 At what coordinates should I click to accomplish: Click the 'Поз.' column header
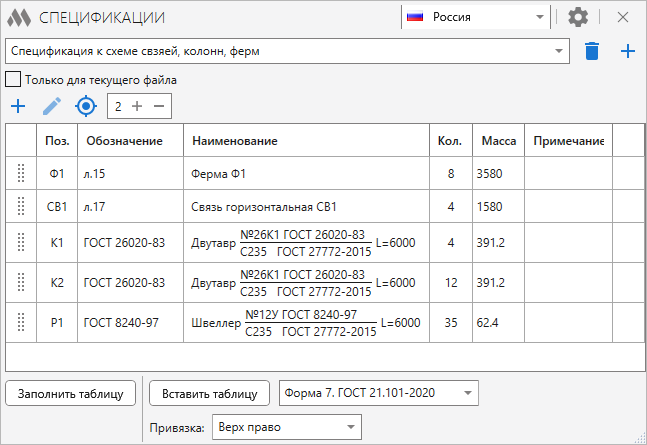pyautogui.click(x=57, y=141)
